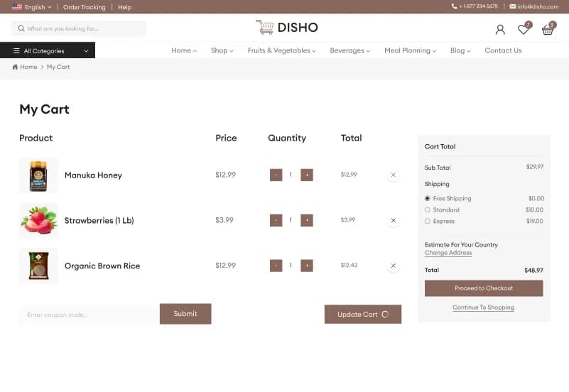Expand the Shop menu
The height and width of the screenshot is (392, 569).
tap(222, 50)
